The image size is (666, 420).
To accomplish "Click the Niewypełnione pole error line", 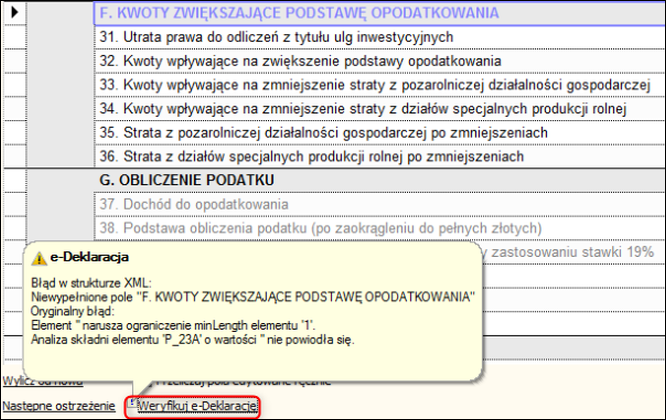I will tap(253, 297).
